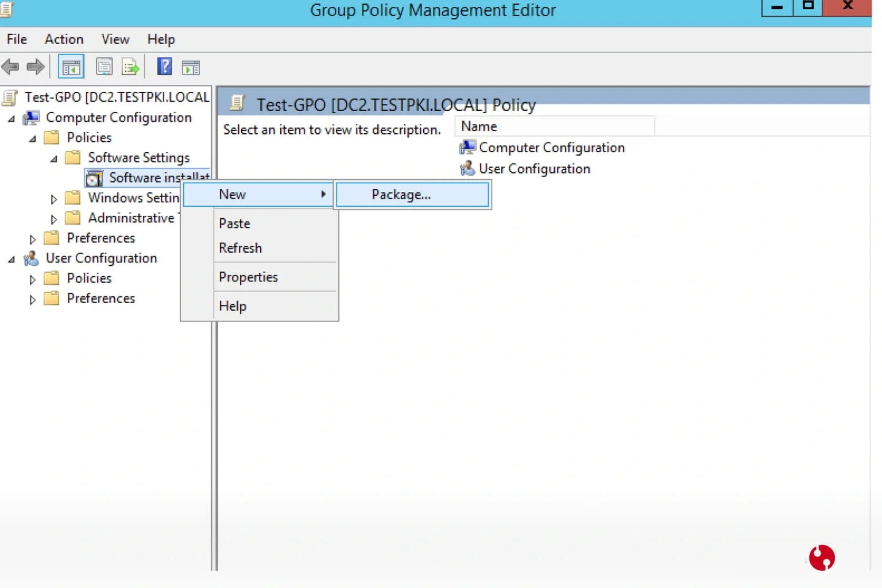Select the Test-GPO [DC2.TESTPKI.LOCAL] root node
Viewport: 882px width, 588px height.
[117, 97]
